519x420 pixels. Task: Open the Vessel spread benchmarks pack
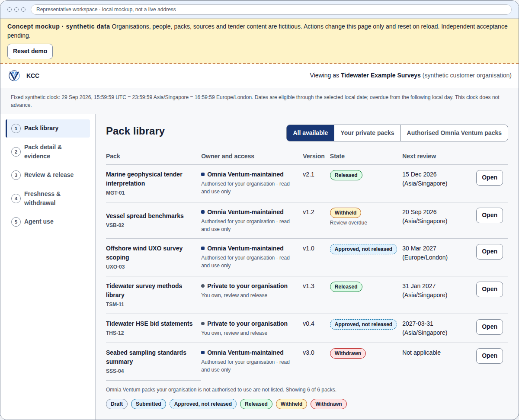point(489,215)
